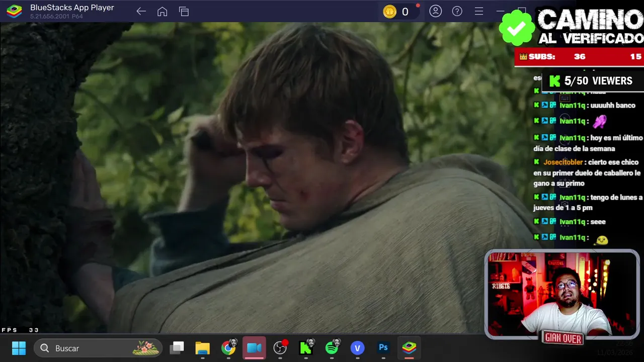The image size is (644, 362).
Task: Click message "tengo de lunes a jueves"
Action: pos(588,203)
